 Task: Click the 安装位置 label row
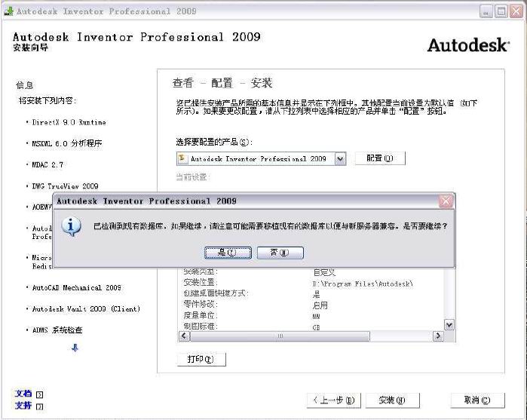point(201,283)
